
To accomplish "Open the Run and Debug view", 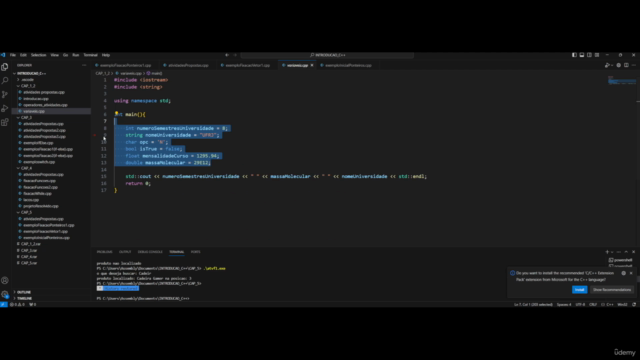I will coord(5,108).
